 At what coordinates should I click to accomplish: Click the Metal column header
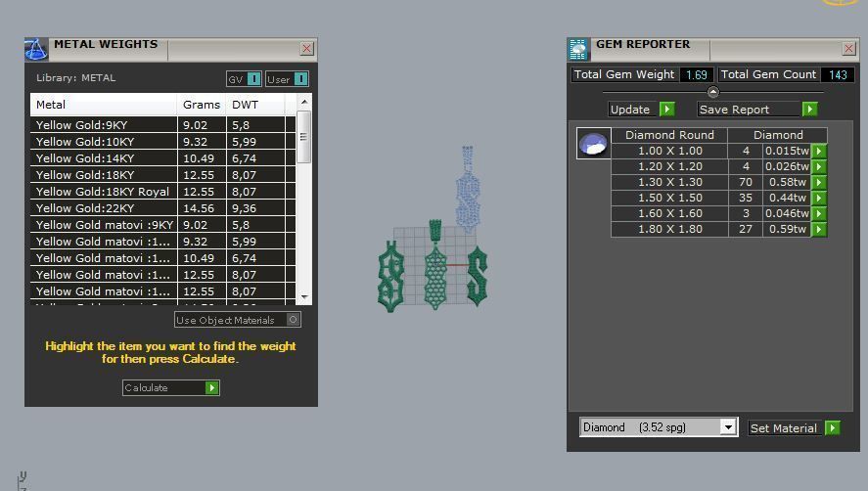point(104,105)
